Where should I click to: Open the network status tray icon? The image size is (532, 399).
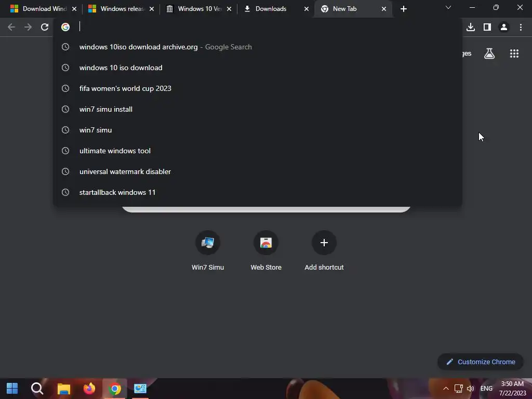pyautogui.click(x=458, y=389)
